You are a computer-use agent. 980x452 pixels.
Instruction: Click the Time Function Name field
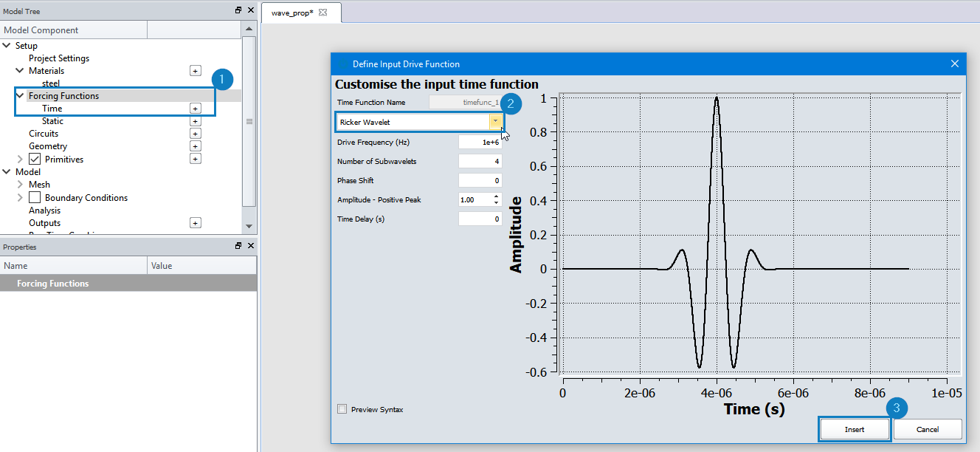point(466,103)
